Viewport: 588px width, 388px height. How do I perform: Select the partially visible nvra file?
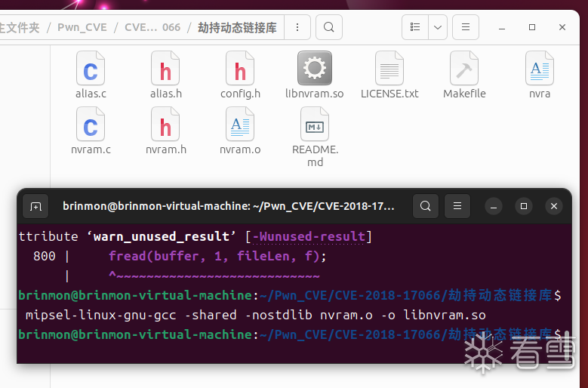540,75
